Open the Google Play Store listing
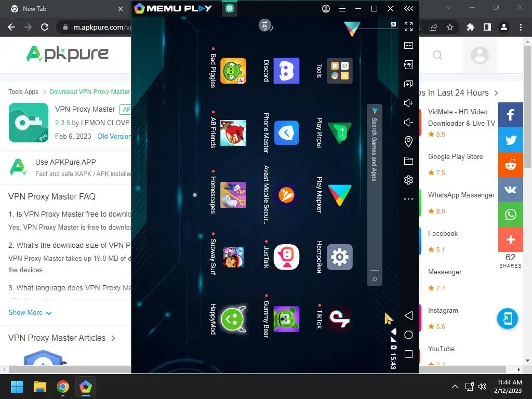 (x=455, y=156)
